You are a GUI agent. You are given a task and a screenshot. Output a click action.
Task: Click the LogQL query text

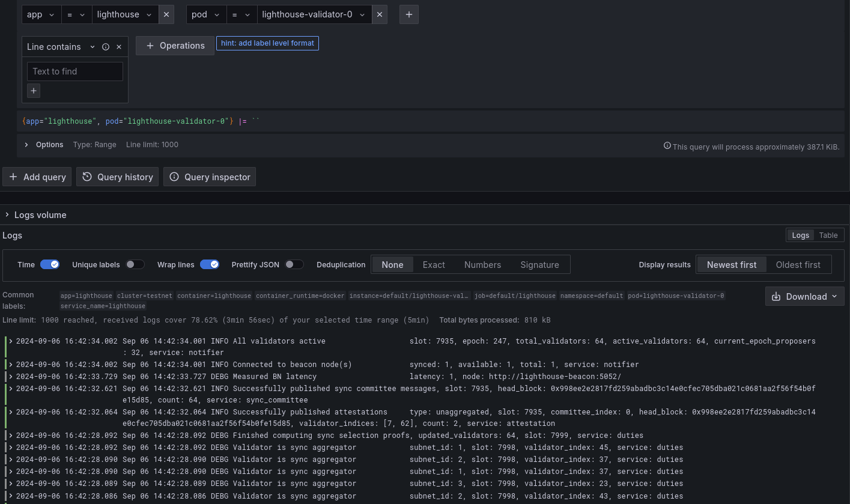[x=141, y=121]
